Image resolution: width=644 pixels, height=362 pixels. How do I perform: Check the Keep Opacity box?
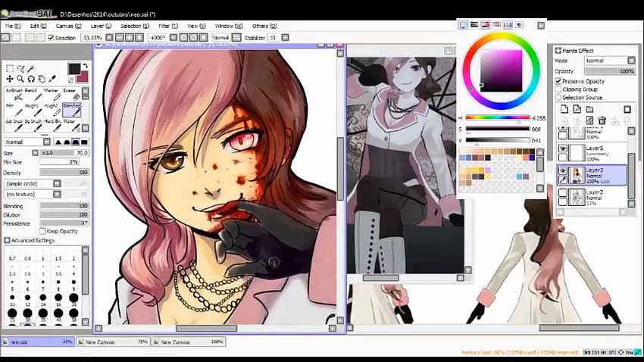coord(42,232)
